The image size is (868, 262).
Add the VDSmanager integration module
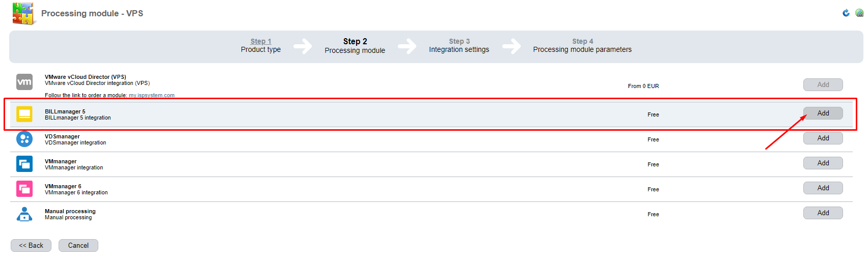pyautogui.click(x=823, y=138)
